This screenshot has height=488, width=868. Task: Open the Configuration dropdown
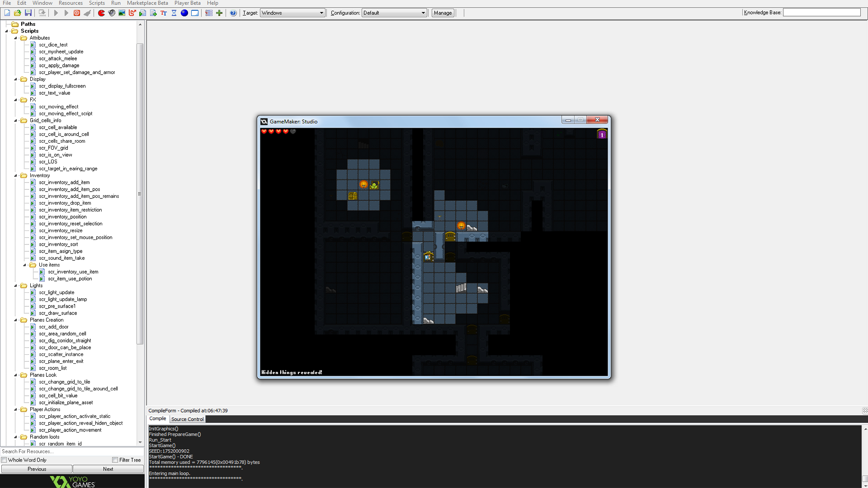[394, 13]
